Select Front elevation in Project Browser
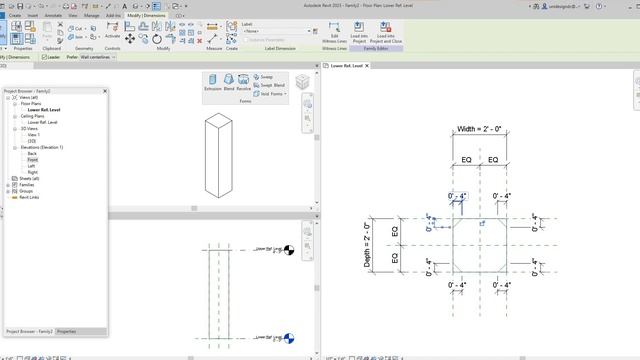Viewport: 640px width, 360px height. (33, 160)
